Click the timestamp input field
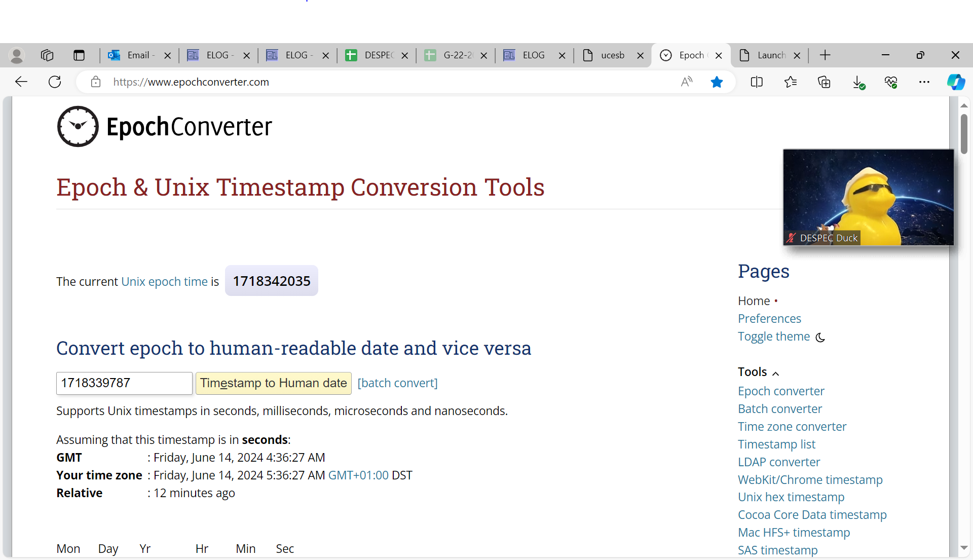Screen dimensions: 973x560 124,383
